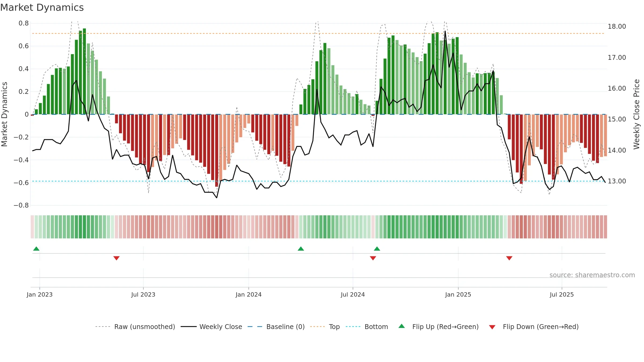The height and width of the screenshot is (362, 644).
Task: Toggle the Baseline (0) legend item
Action: point(276,327)
